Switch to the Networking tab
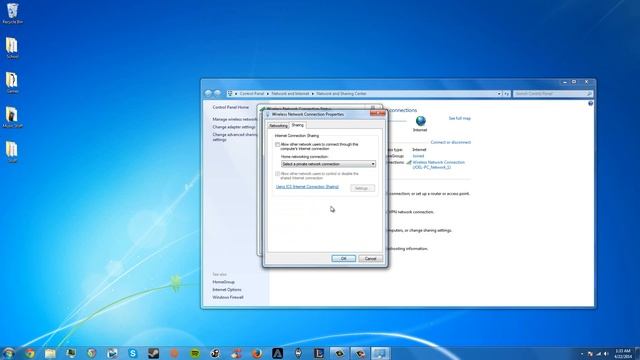 278,126
